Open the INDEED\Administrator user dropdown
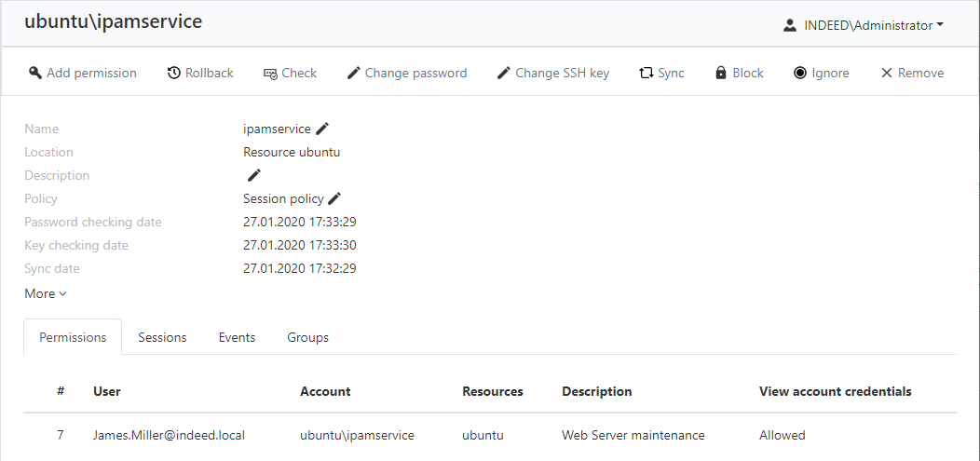This screenshot has height=461, width=980. (864, 26)
